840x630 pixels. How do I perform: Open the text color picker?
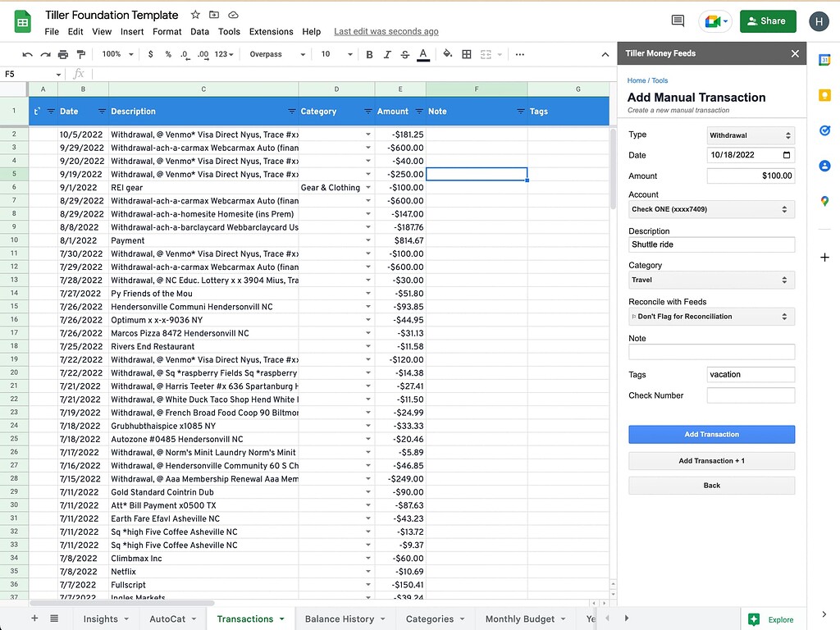pyautogui.click(x=422, y=53)
